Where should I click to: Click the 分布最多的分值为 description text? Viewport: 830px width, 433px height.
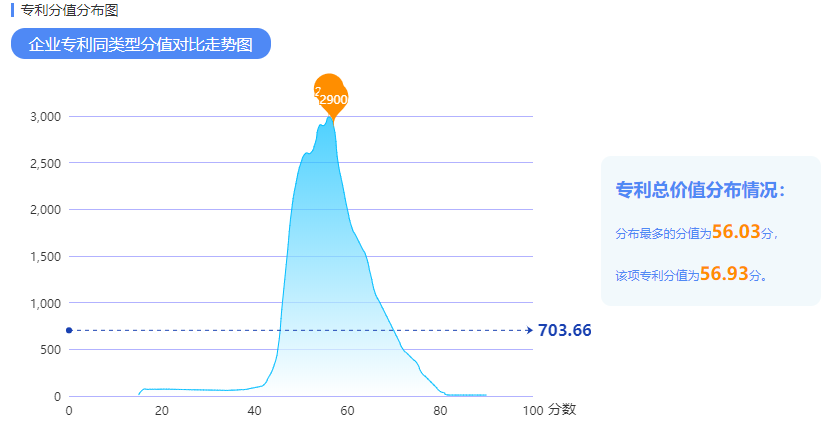coord(663,234)
